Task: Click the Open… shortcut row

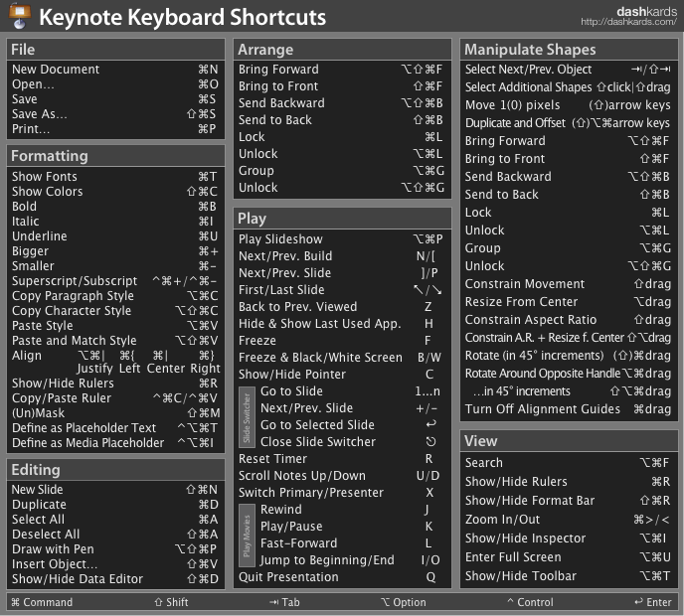Action: click(115, 84)
